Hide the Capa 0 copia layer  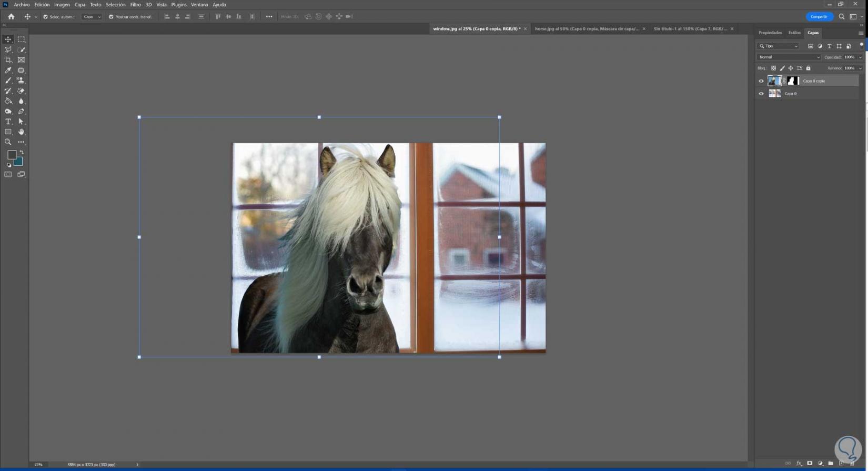pyautogui.click(x=761, y=81)
